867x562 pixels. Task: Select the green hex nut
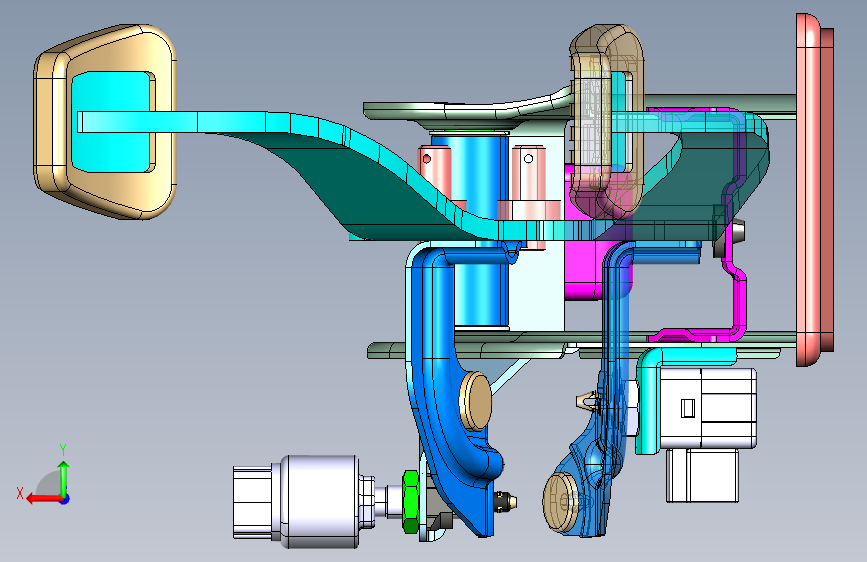[x=410, y=502]
